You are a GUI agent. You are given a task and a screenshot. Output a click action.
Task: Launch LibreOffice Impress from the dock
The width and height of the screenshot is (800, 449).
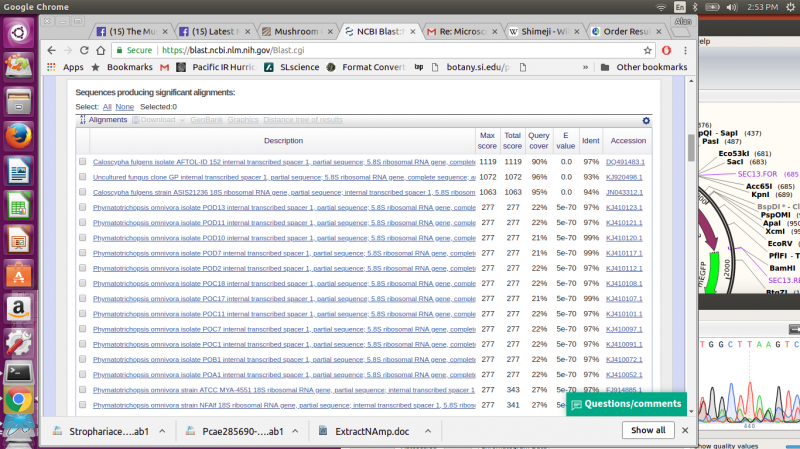coord(19,240)
